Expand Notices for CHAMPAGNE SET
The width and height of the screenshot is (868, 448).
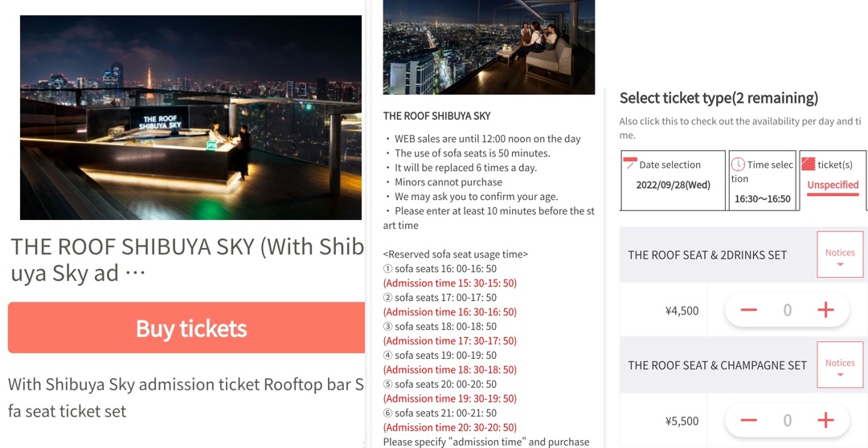coord(840,365)
